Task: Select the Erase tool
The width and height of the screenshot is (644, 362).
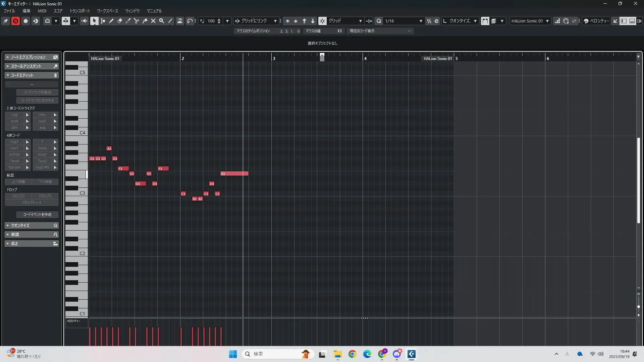Action: pyautogui.click(x=119, y=21)
